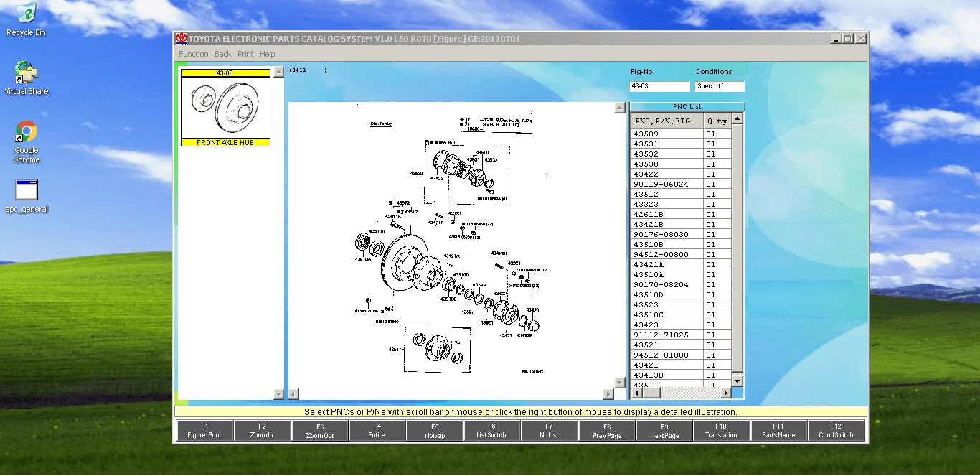The width and height of the screenshot is (980, 476).
Task: Select PNC 43510D in the list
Action: (x=667, y=294)
